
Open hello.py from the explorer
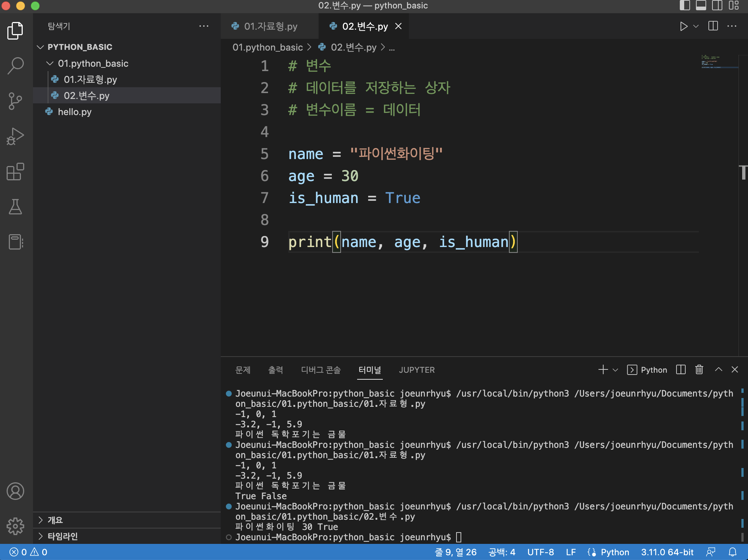[x=74, y=112]
